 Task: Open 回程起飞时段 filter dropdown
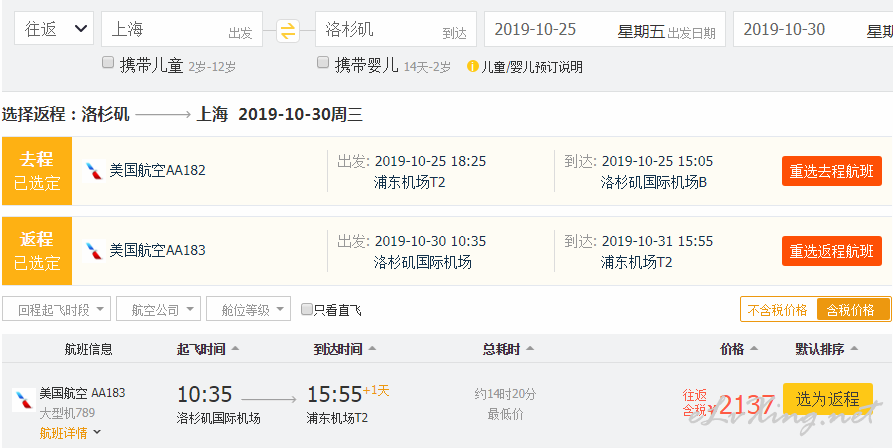click(56, 309)
